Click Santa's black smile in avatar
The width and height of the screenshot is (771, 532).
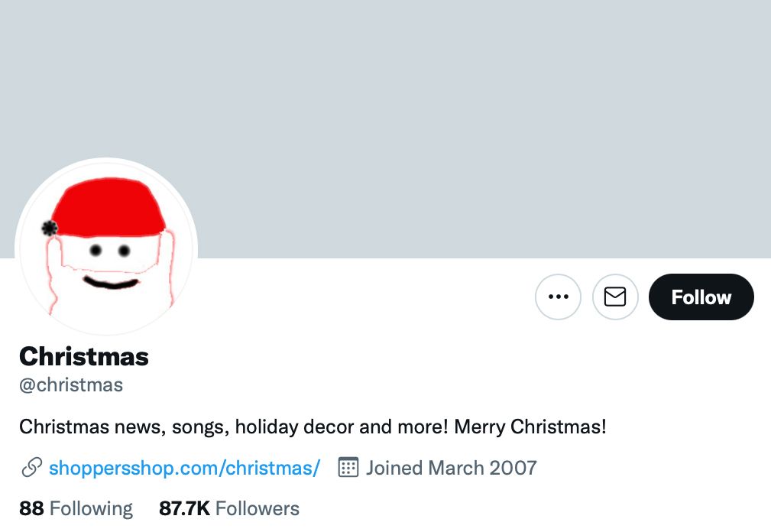click(x=111, y=284)
